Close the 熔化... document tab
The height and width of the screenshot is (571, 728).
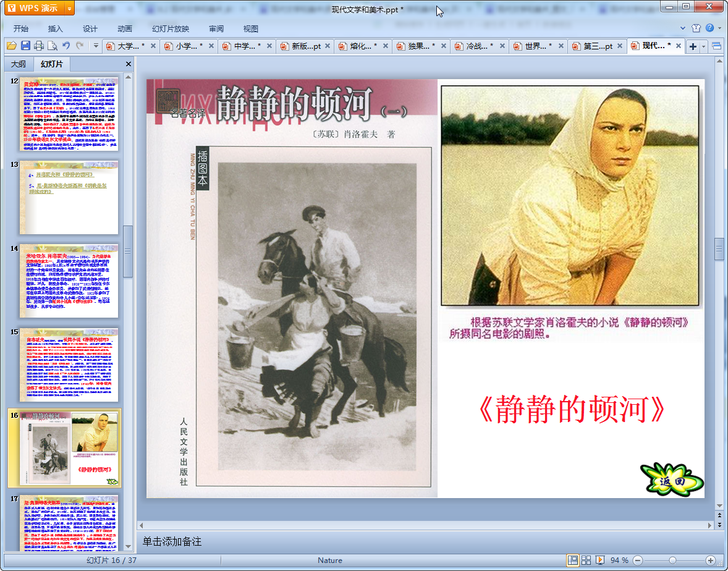click(x=386, y=46)
